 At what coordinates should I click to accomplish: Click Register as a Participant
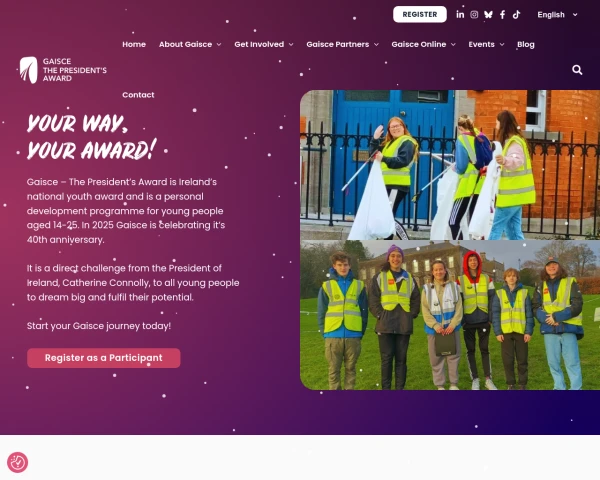(104, 358)
